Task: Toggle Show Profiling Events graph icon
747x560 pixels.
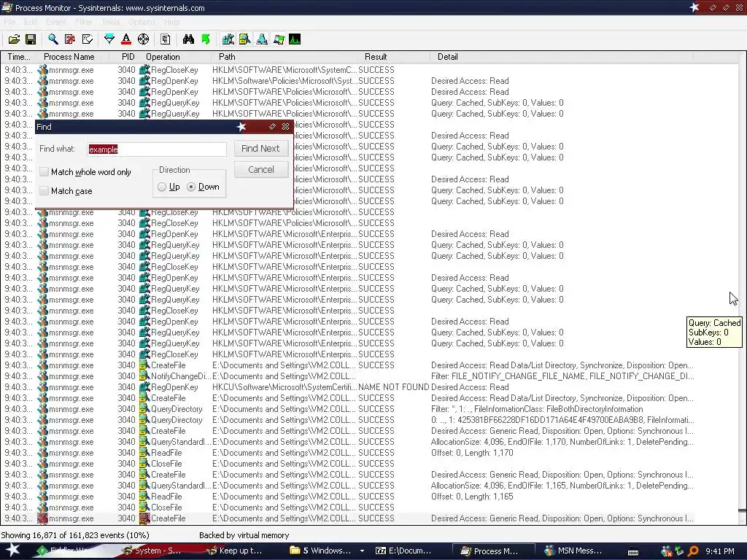Action: [295, 39]
